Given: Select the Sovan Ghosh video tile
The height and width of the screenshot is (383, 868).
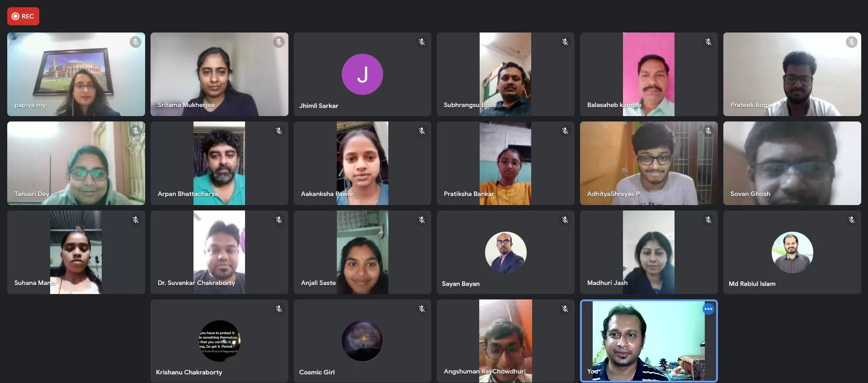Looking at the screenshot, I should click(x=792, y=163).
